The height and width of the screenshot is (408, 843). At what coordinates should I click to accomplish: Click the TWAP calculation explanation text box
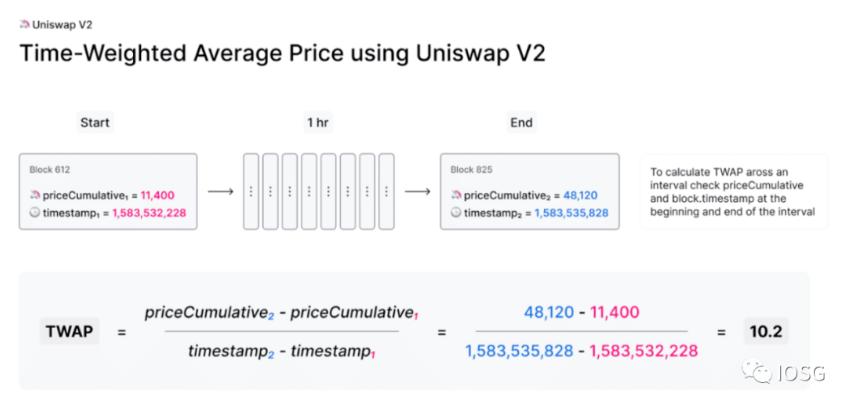click(x=733, y=191)
